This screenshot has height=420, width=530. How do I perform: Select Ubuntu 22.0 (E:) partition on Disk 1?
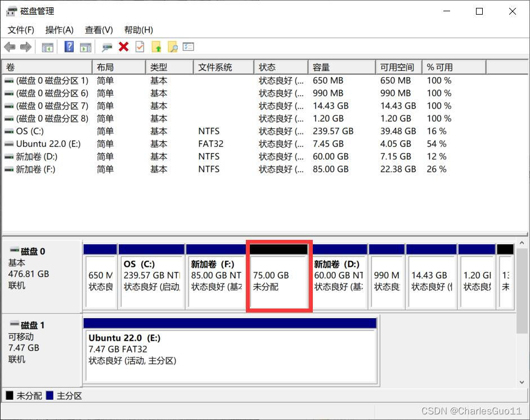(230, 350)
